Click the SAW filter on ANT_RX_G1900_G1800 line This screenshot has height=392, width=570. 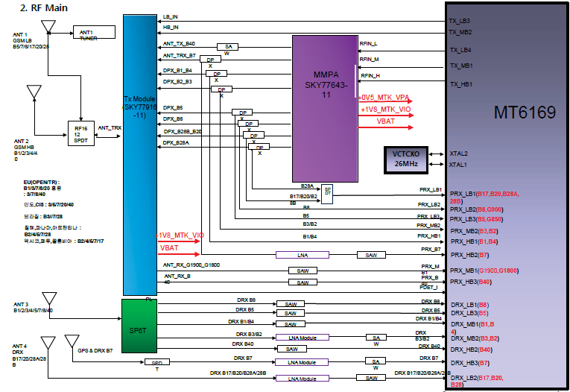click(303, 271)
